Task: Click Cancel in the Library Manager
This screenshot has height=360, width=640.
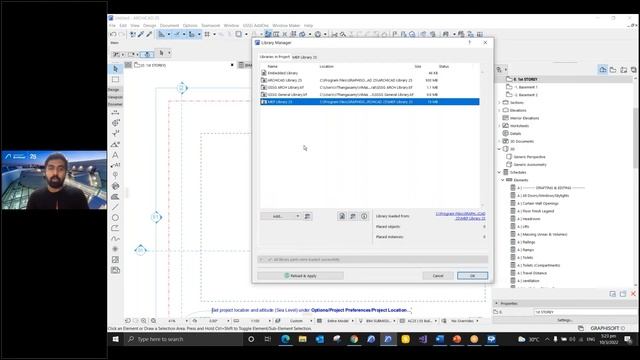Action: coord(438,276)
